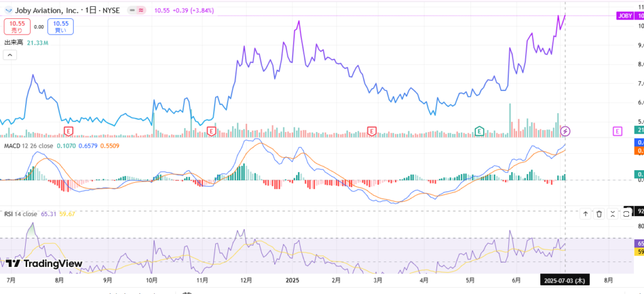This screenshot has width=644, height=294.
Task: Click the Joby Aviation logo icon
Action: click(8, 10)
